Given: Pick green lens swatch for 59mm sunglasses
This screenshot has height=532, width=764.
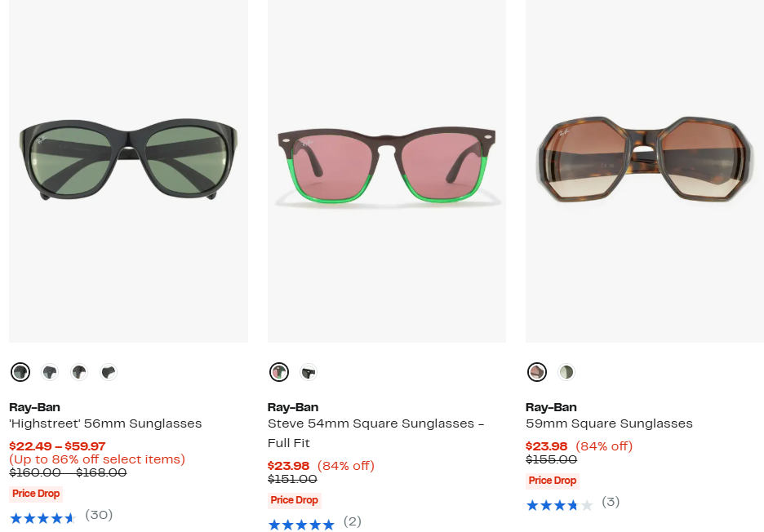Looking at the screenshot, I should pos(566,373).
